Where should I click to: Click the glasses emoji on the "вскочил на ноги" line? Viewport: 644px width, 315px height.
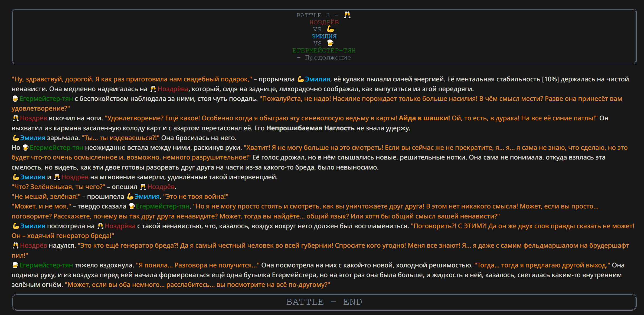[15, 118]
